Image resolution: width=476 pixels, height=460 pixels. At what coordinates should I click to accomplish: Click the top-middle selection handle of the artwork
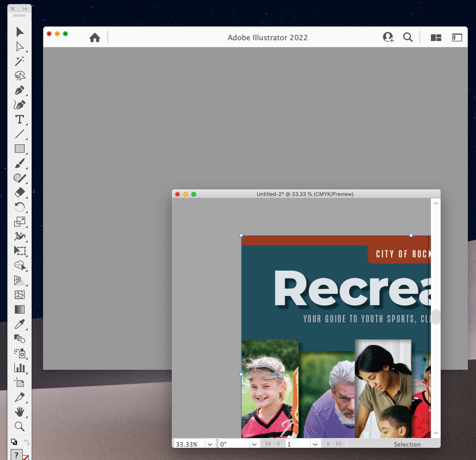point(411,235)
